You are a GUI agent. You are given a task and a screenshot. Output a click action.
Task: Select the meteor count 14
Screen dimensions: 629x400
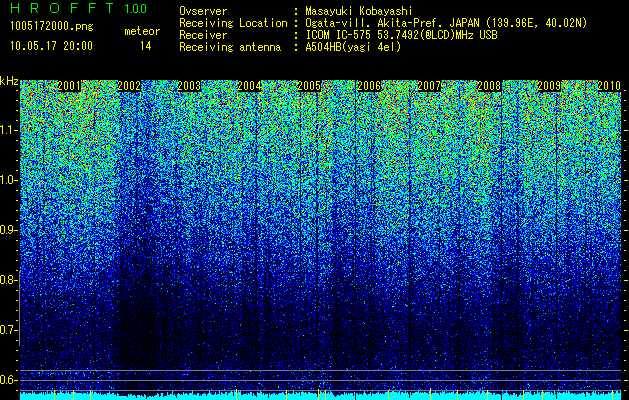coord(145,46)
